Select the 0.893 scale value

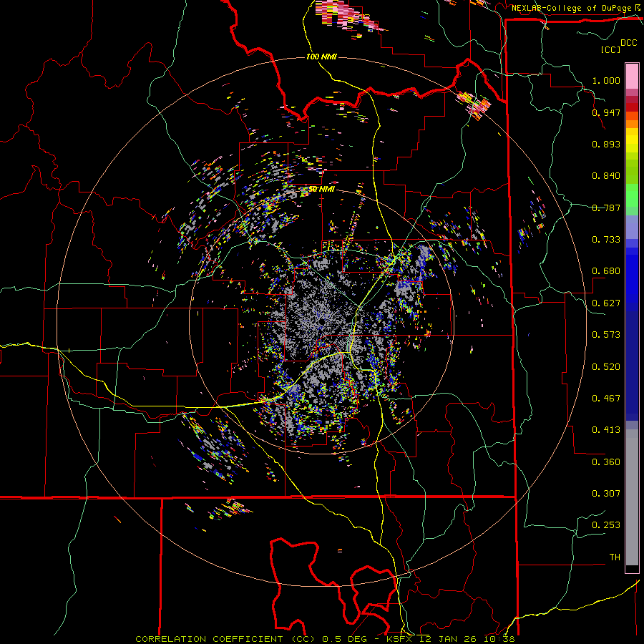tap(606, 144)
